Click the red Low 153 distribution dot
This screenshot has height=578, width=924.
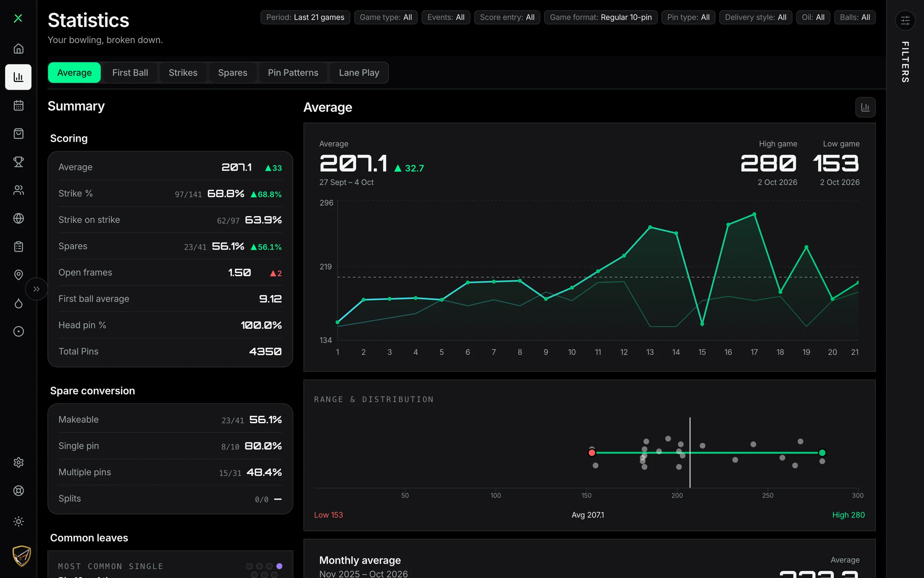coord(592,453)
